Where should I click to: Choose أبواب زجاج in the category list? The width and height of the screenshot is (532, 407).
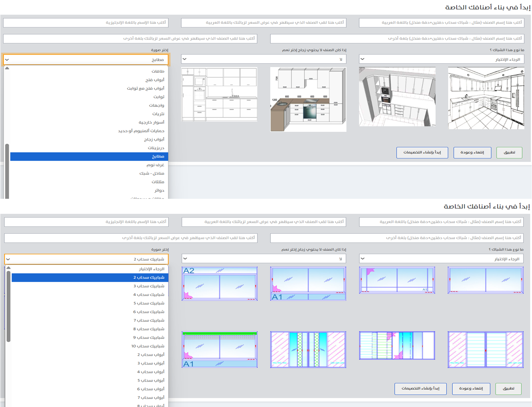point(154,139)
